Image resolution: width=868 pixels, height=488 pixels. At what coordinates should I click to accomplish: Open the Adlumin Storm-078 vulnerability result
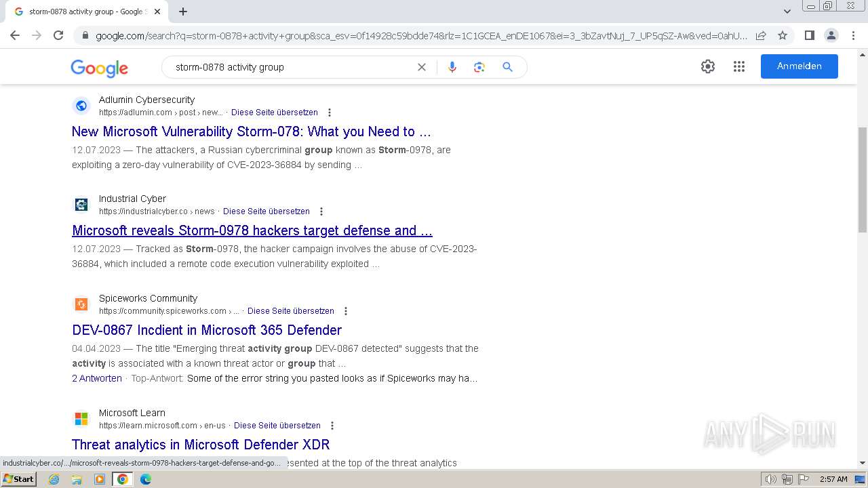point(252,131)
